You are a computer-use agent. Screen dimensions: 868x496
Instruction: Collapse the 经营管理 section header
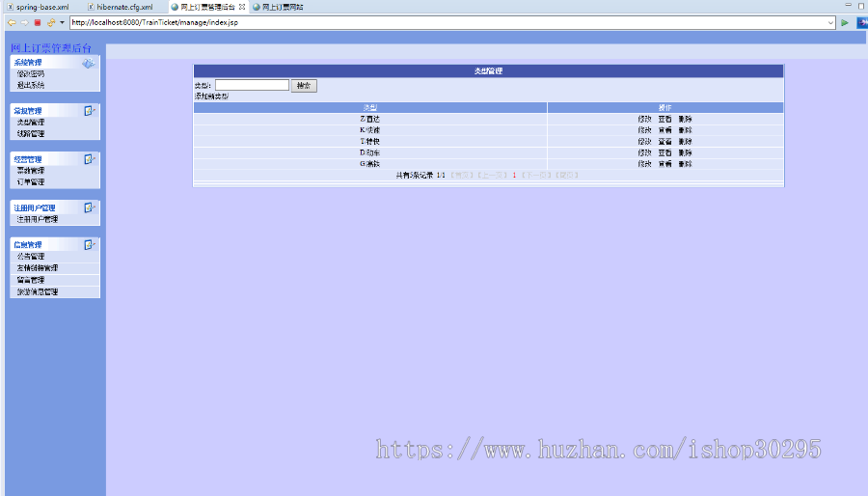pos(55,159)
